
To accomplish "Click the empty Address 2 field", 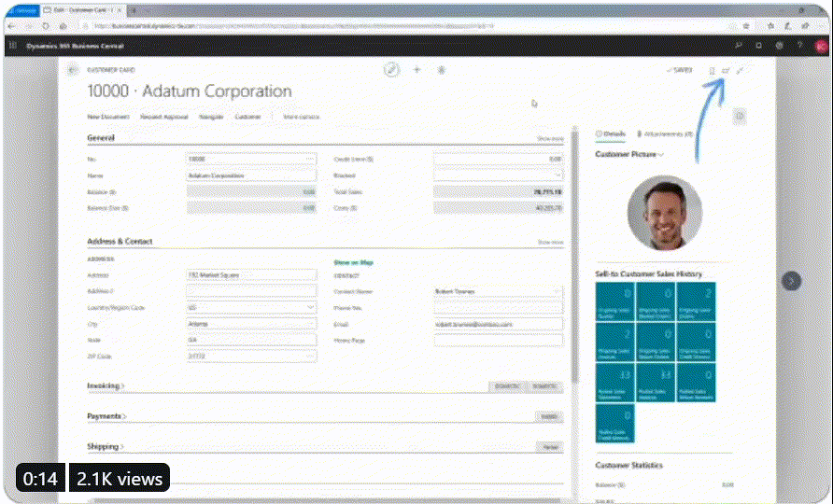I will coord(251,291).
